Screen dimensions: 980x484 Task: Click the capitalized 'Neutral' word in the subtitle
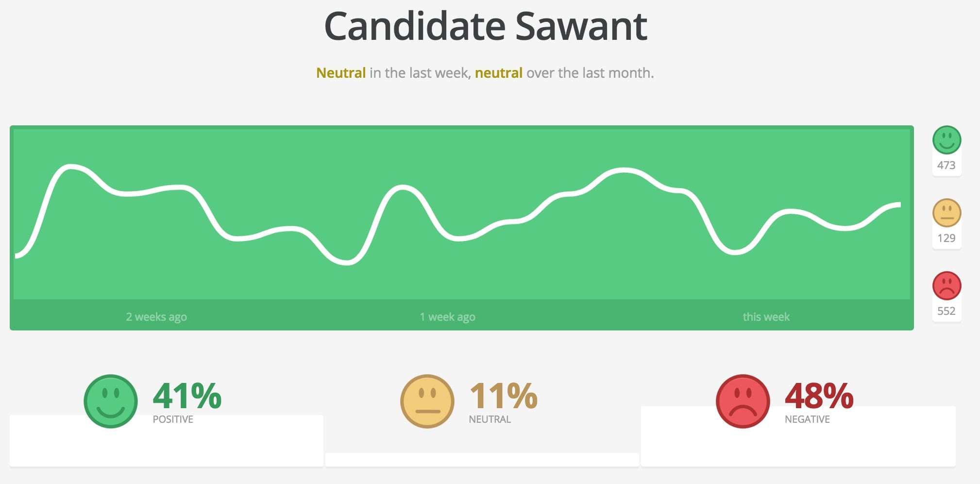point(341,73)
